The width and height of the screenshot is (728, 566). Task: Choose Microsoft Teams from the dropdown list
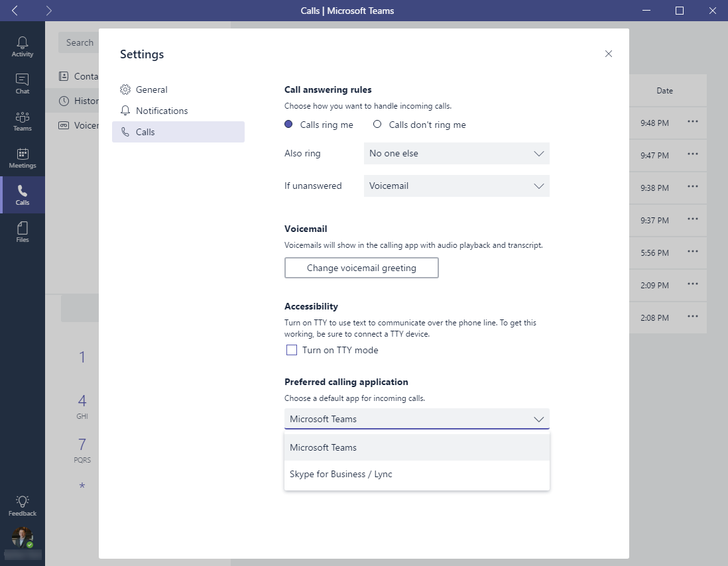click(416, 448)
